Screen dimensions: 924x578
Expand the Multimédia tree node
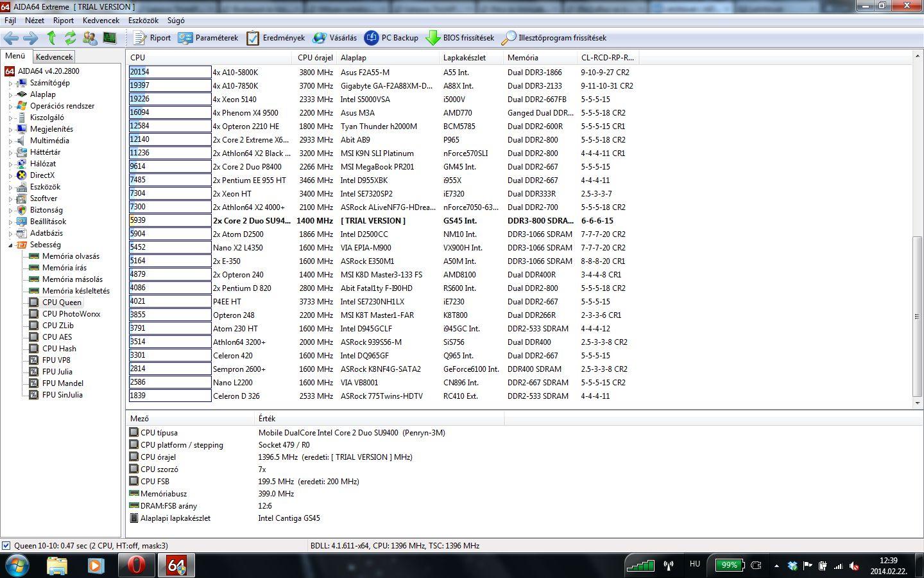(x=10, y=141)
